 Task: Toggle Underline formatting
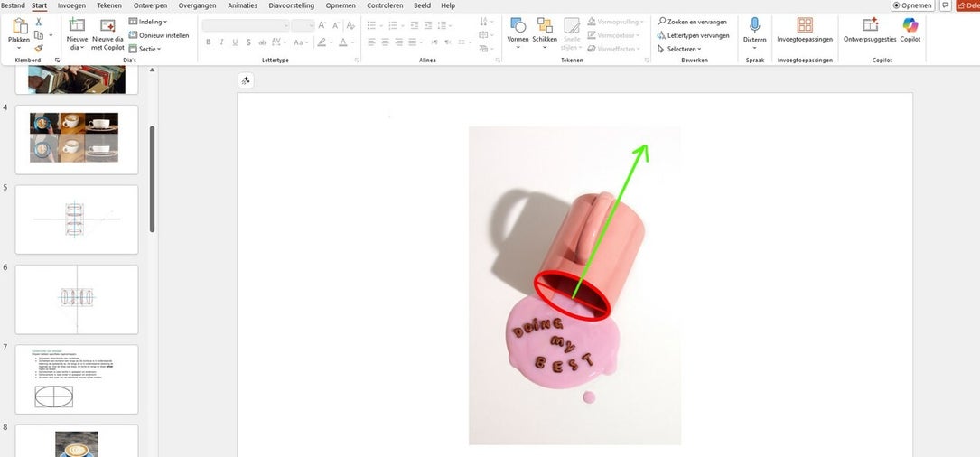click(x=235, y=42)
